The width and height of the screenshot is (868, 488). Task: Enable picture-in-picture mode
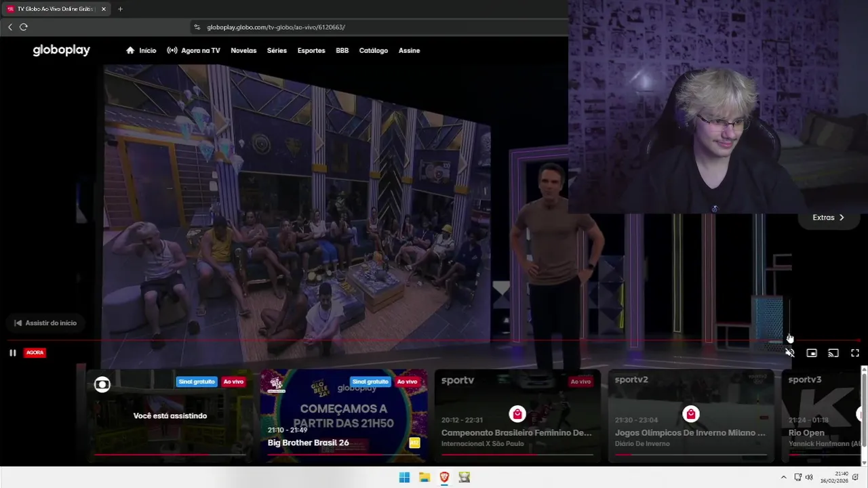pyautogui.click(x=812, y=352)
